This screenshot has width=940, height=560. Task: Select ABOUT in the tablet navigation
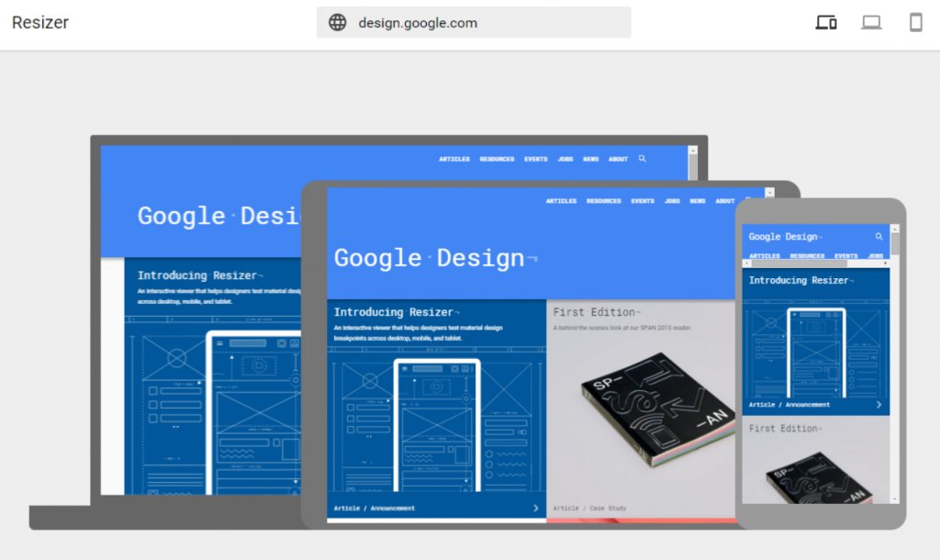(x=724, y=201)
